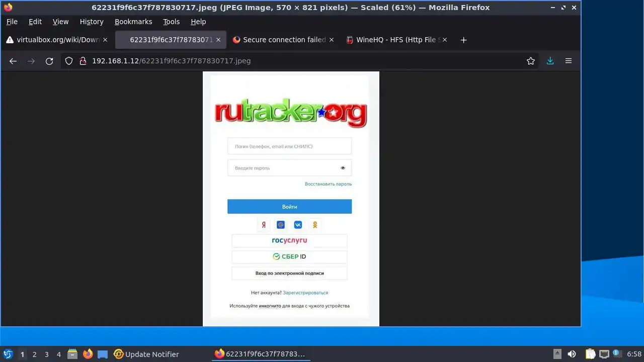
Task: Click the инкогнито link
Action: (270, 306)
